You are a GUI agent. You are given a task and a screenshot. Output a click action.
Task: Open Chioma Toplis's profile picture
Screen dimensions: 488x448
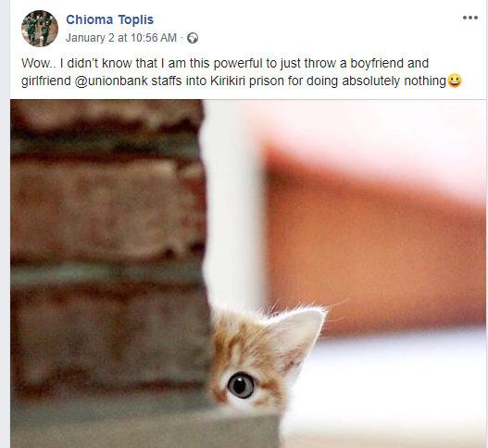[40, 29]
